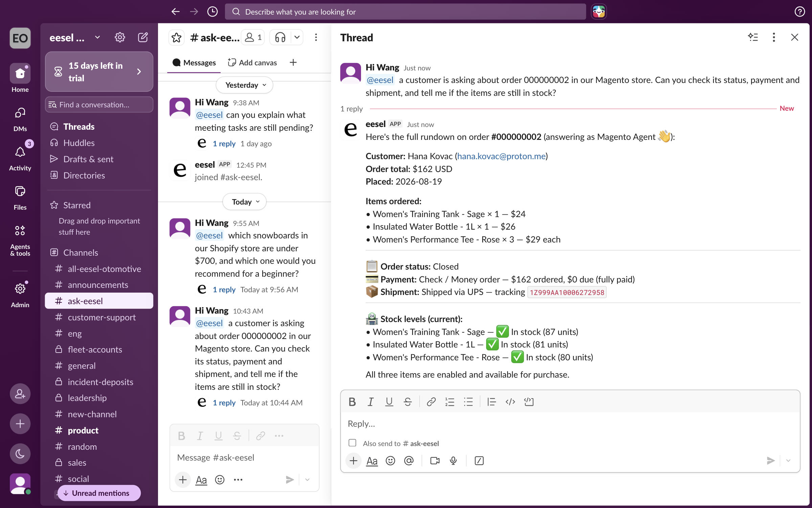Star the ask-eesel channel

click(177, 37)
